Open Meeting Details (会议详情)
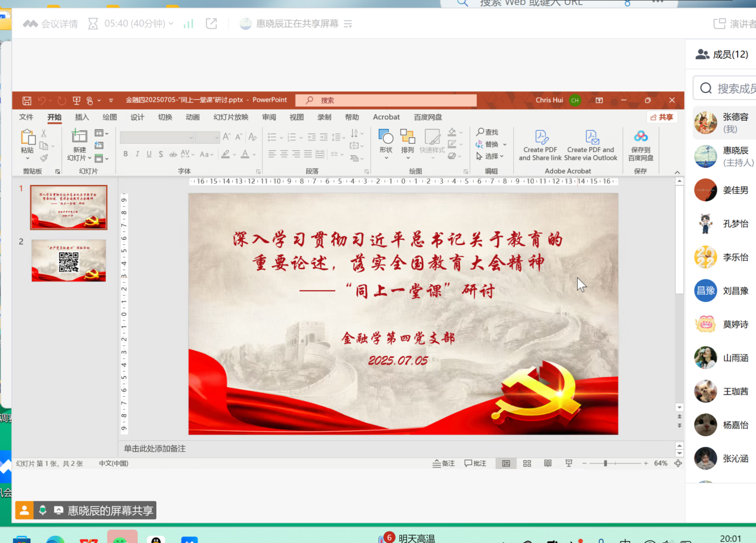The height and width of the screenshot is (543, 756). pos(51,24)
